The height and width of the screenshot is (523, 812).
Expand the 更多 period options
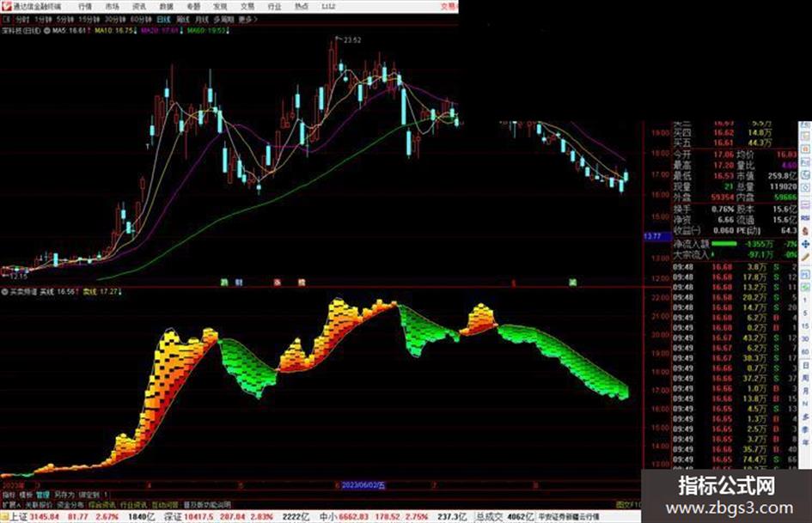pyautogui.click(x=247, y=19)
